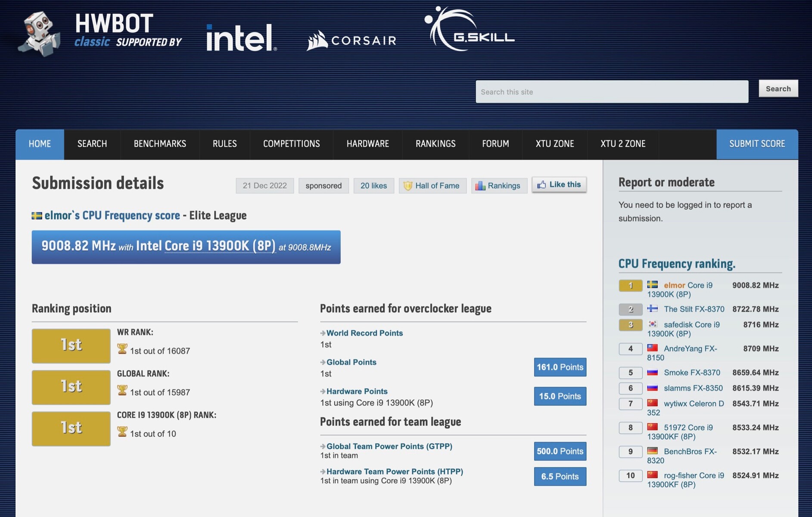This screenshot has height=517, width=812.
Task: Click the Hall of Fame shield icon
Action: [408, 186]
